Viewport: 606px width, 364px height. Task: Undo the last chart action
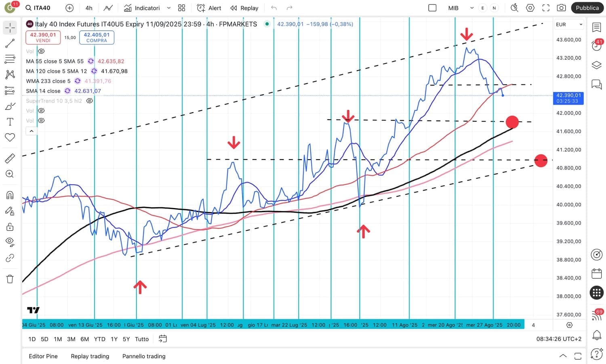click(x=274, y=8)
